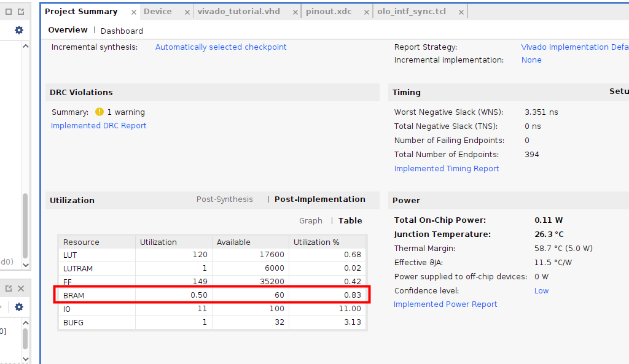
Task: Open settings gear in the upper left panel
Action: (x=19, y=30)
